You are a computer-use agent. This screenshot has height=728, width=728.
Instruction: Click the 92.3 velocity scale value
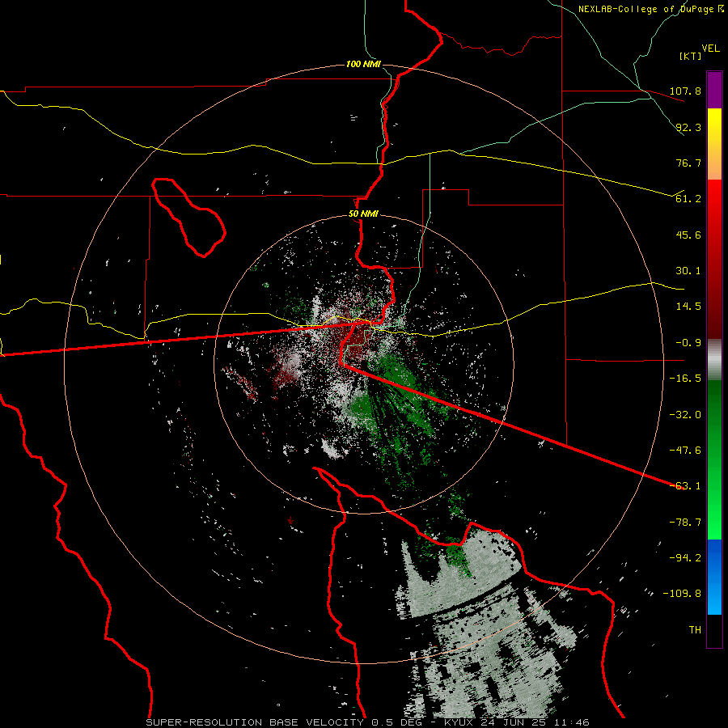688,127
